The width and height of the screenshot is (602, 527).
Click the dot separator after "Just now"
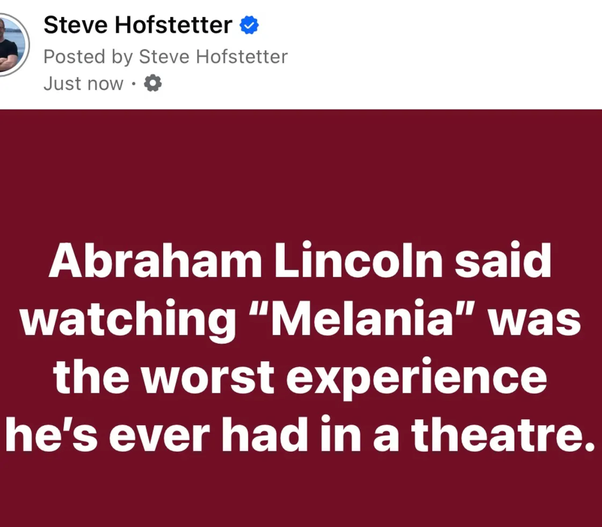[134, 84]
